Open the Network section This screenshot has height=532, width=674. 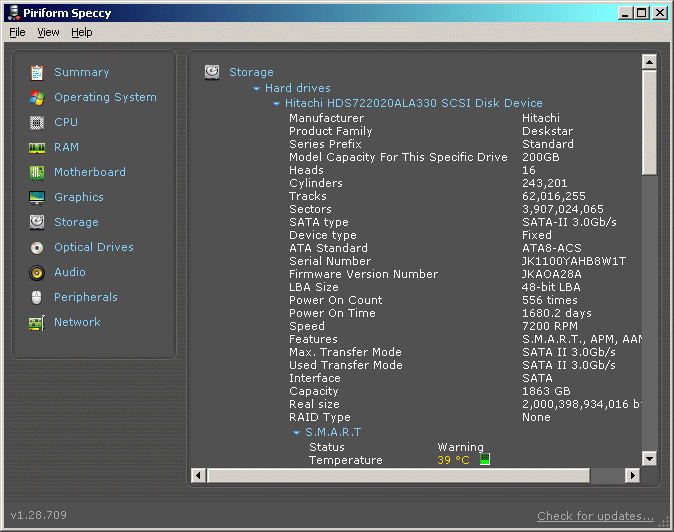coord(77,322)
